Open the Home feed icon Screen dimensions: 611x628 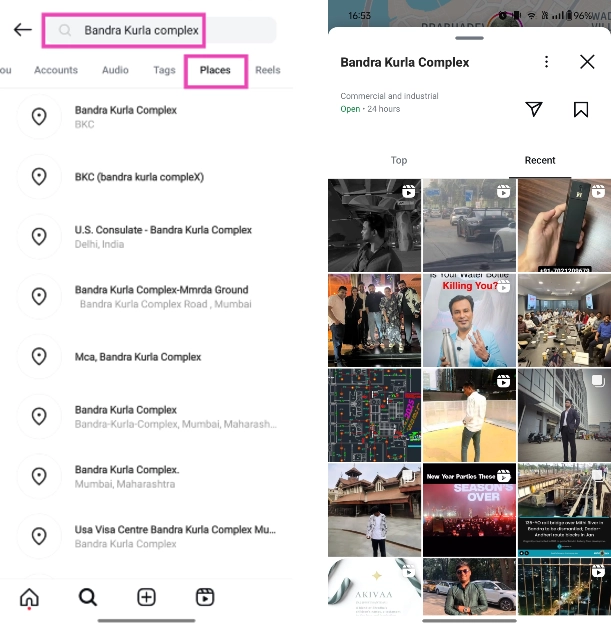point(30,597)
